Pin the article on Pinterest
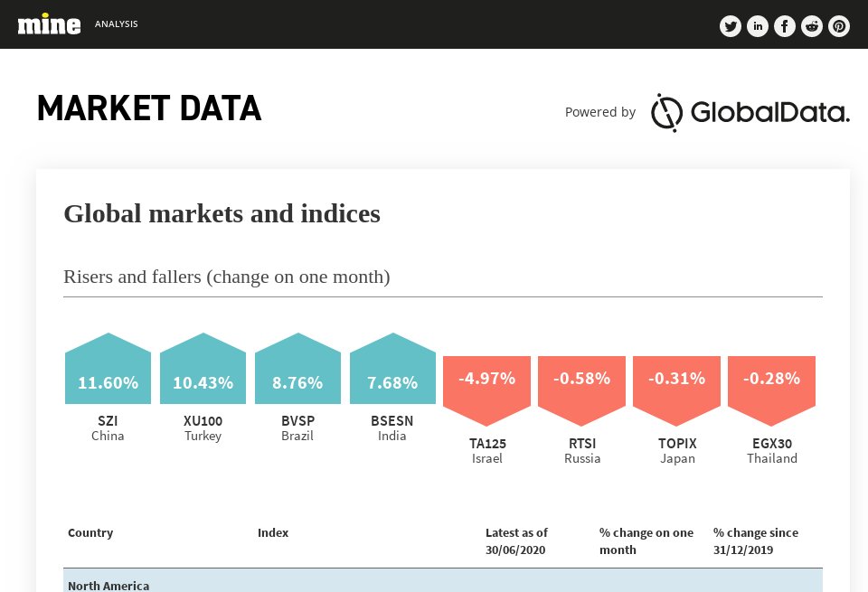Screen dimensions: 868x592 (x=839, y=26)
